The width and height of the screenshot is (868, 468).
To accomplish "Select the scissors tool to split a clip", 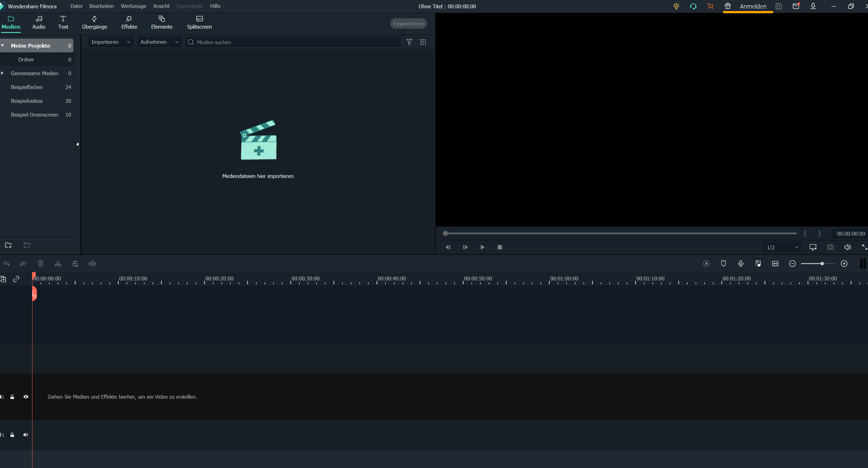I will point(58,263).
